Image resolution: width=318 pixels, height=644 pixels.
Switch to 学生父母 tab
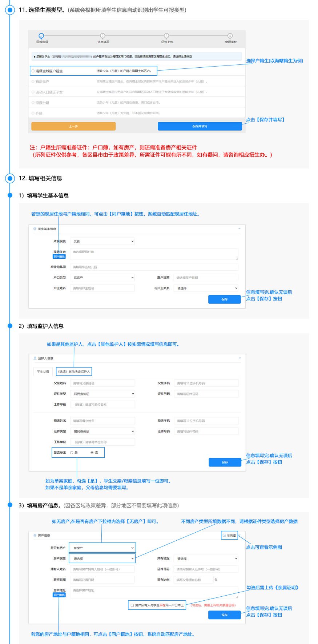tap(43, 371)
